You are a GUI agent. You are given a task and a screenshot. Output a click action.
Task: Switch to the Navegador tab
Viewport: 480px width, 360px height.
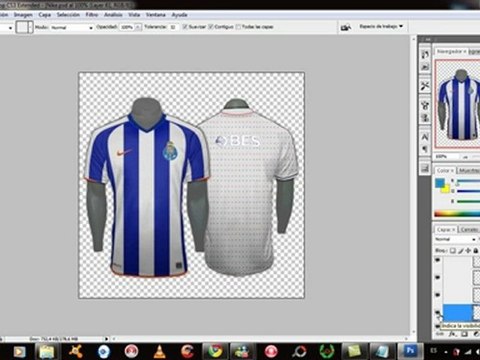[x=451, y=52]
